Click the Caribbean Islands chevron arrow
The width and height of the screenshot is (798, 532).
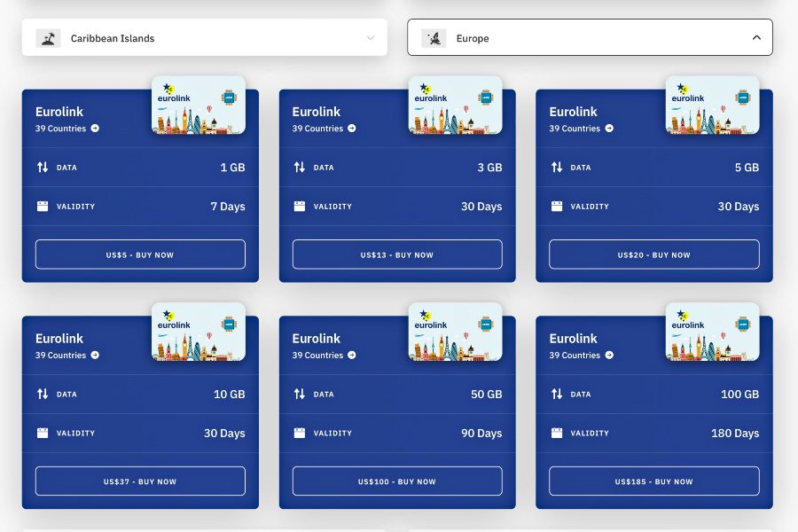tap(371, 38)
